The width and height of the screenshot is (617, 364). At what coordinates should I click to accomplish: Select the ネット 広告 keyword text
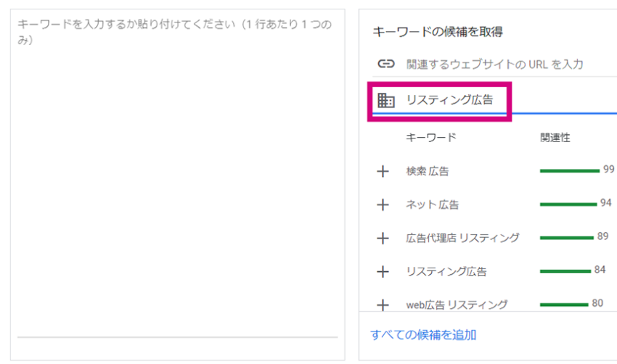coord(433,204)
